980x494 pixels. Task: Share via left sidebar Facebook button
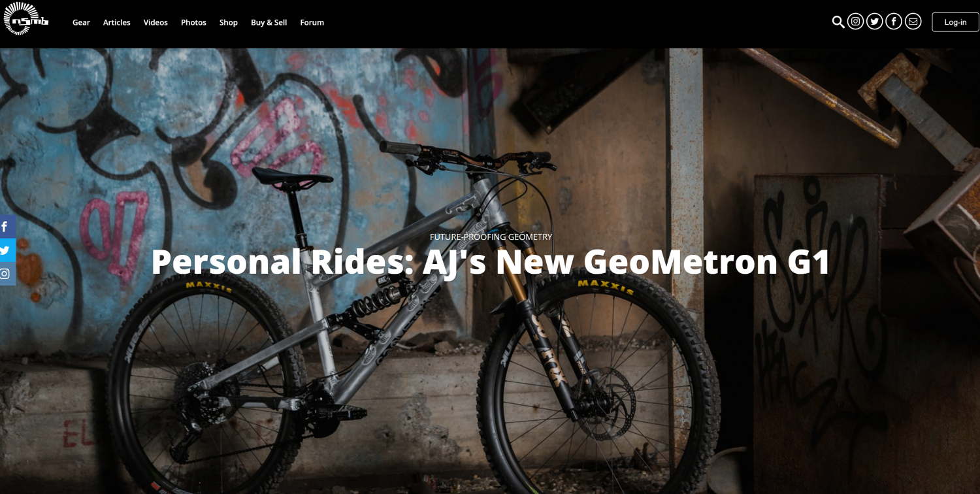7,227
